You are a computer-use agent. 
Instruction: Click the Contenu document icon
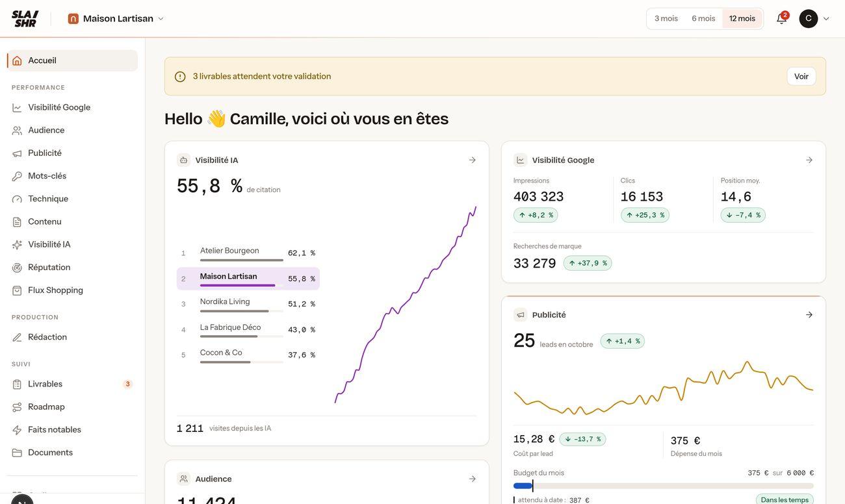point(17,222)
